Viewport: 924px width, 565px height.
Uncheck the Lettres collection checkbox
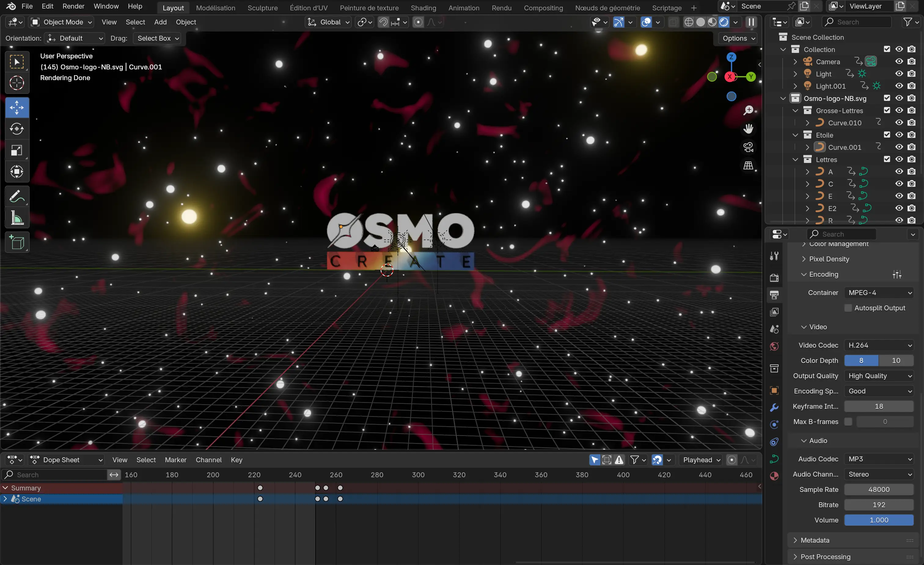887,159
